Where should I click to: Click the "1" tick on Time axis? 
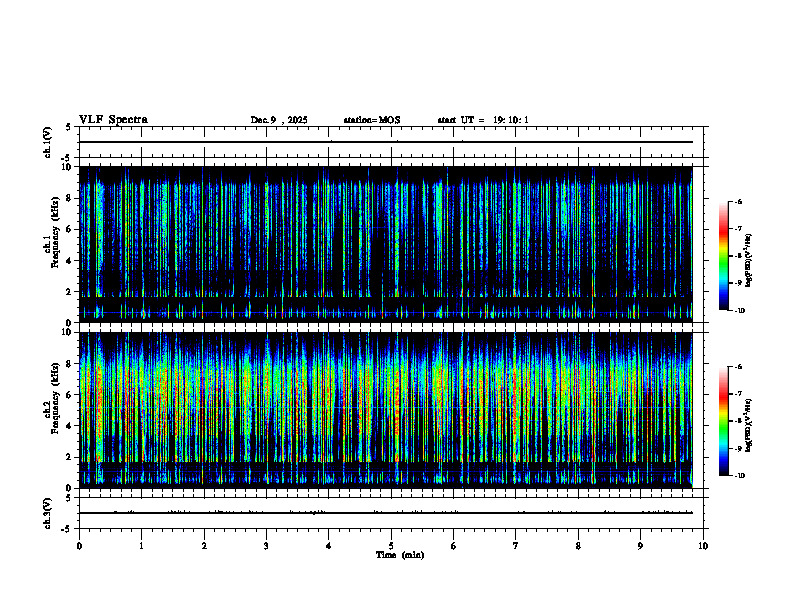(x=141, y=546)
